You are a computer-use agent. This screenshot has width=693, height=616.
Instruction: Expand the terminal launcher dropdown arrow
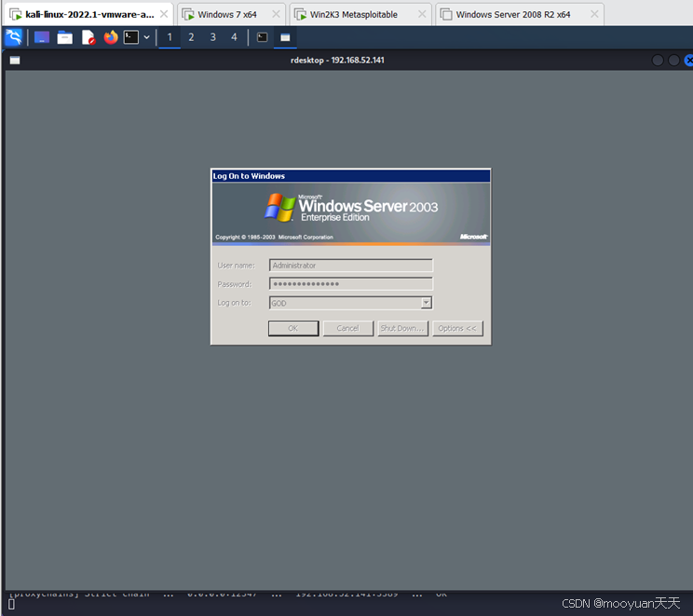147,37
